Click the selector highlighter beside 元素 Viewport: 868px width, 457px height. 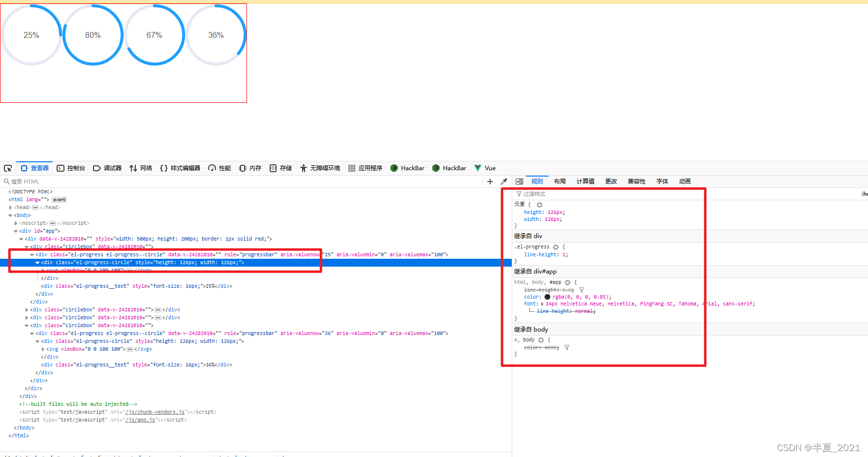(x=539, y=205)
